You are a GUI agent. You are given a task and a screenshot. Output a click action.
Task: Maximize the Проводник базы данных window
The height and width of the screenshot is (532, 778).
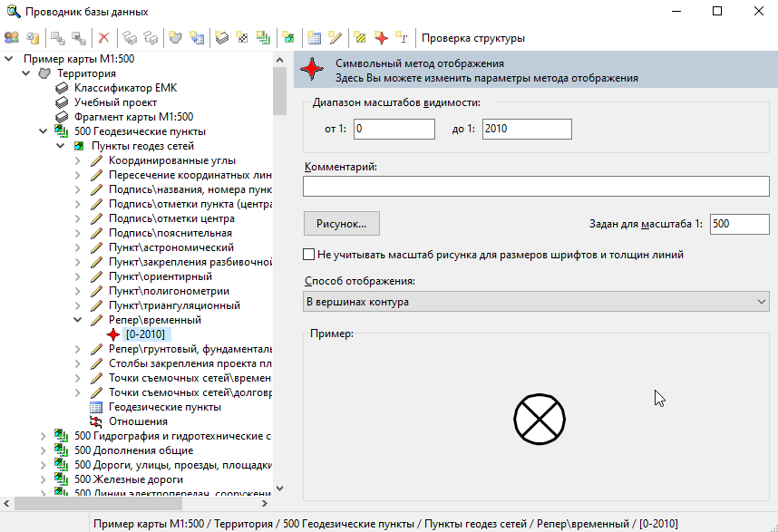(x=717, y=11)
